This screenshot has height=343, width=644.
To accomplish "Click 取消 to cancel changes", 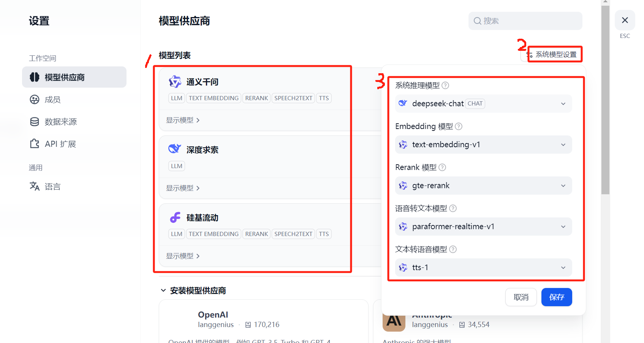I will [521, 297].
